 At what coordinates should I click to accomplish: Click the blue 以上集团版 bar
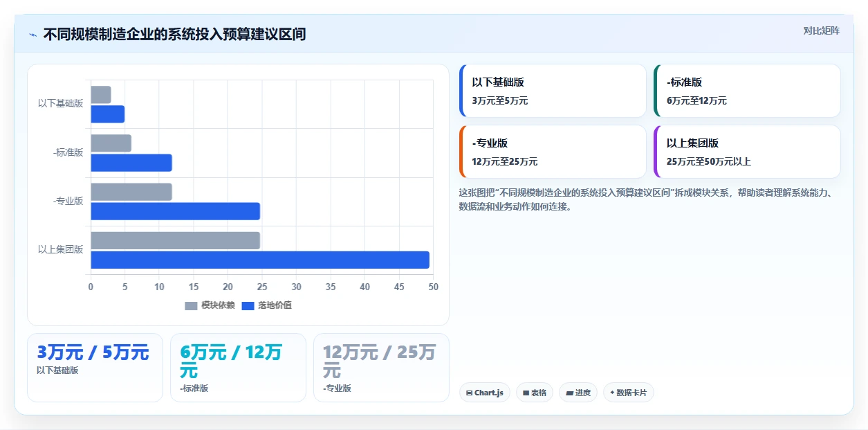coord(260,260)
